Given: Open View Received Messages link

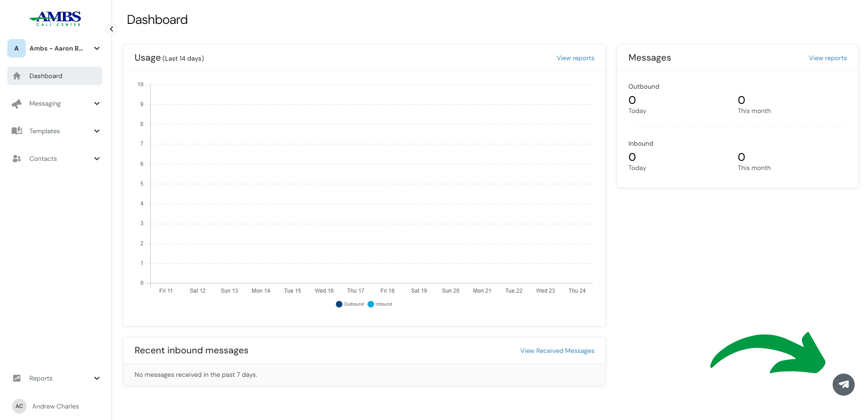Looking at the screenshot, I should (557, 351).
